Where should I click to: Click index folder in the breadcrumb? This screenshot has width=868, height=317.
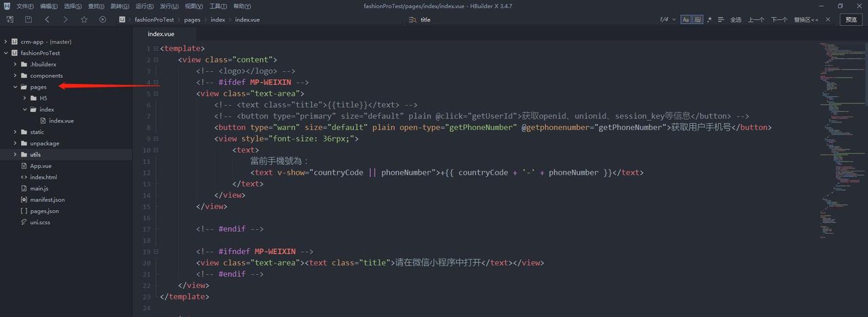pyautogui.click(x=218, y=20)
